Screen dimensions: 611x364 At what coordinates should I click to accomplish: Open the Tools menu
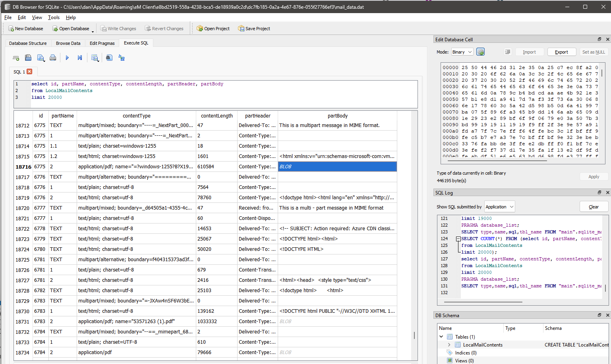click(x=54, y=17)
